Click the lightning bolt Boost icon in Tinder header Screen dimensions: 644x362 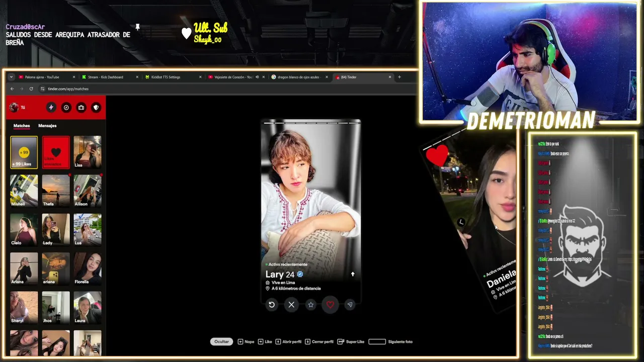point(51,107)
